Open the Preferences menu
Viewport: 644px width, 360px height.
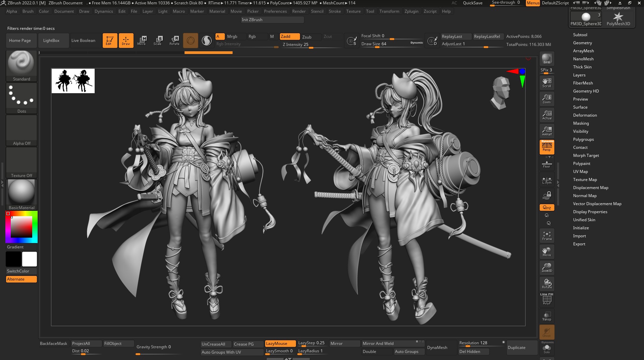click(x=275, y=11)
